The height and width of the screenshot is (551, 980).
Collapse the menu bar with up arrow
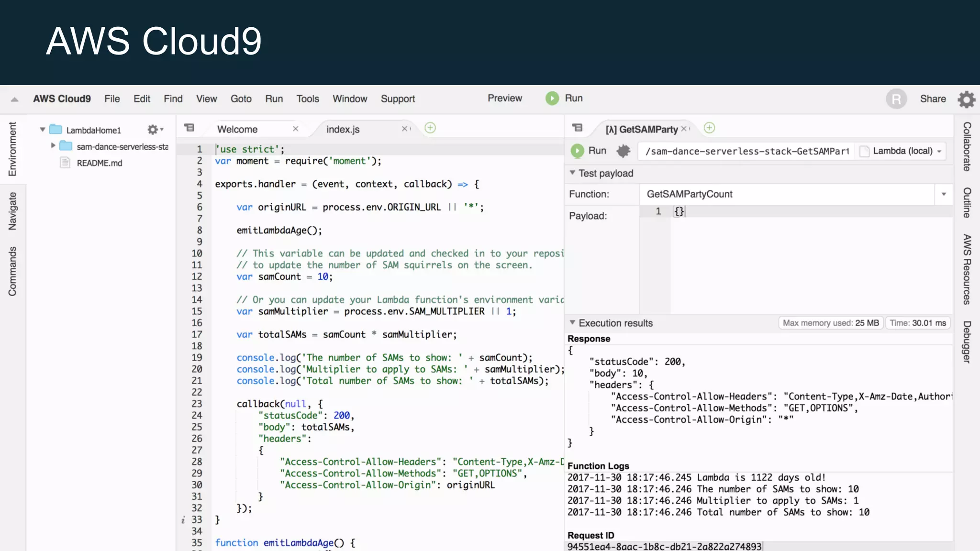pyautogui.click(x=14, y=99)
